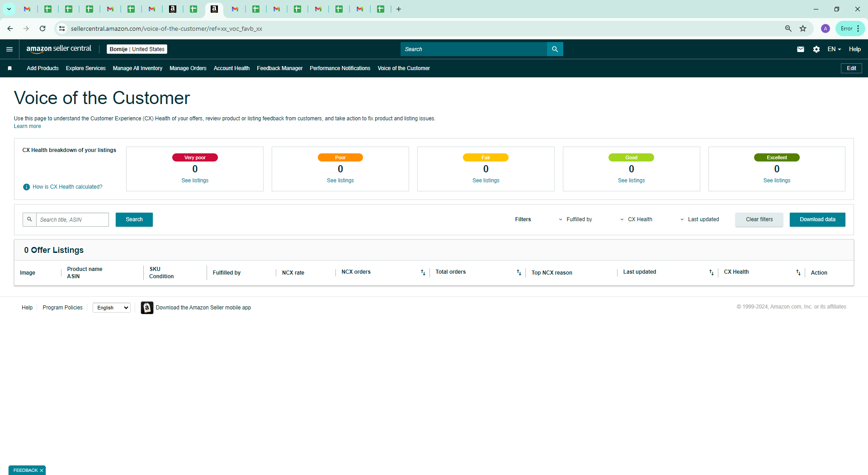Image resolution: width=868 pixels, height=475 pixels.
Task: See listings under Very poor
Action: [x=195, y=180]
